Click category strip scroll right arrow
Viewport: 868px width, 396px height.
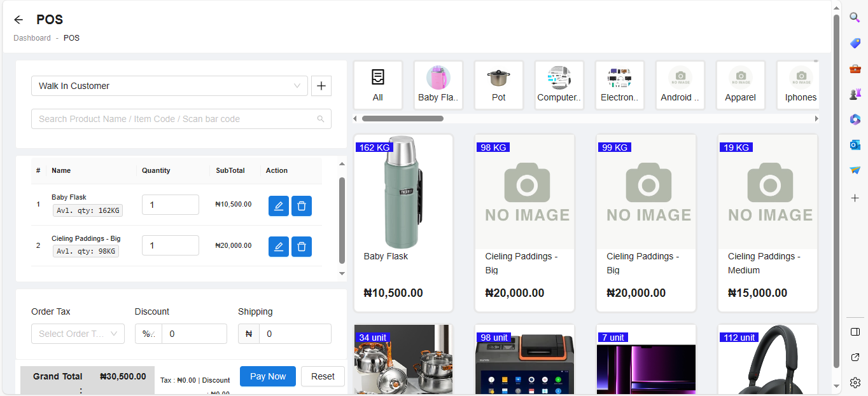coord(816,119)
